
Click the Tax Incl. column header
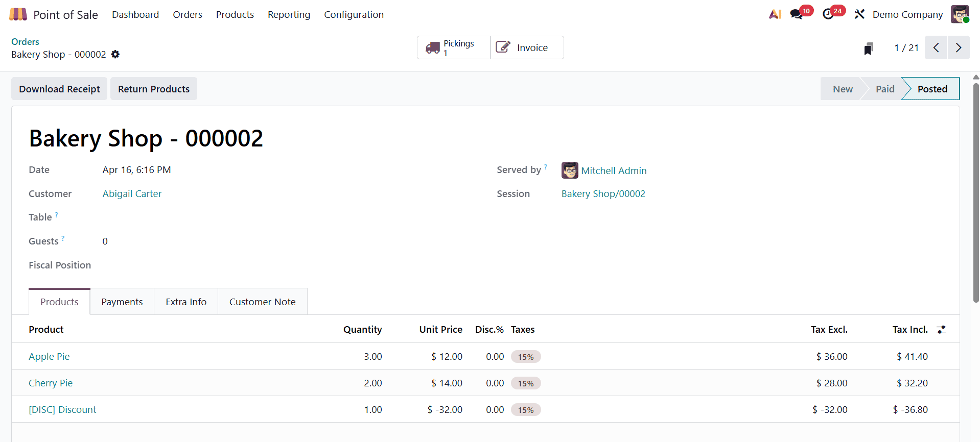[x=910, y=329]
